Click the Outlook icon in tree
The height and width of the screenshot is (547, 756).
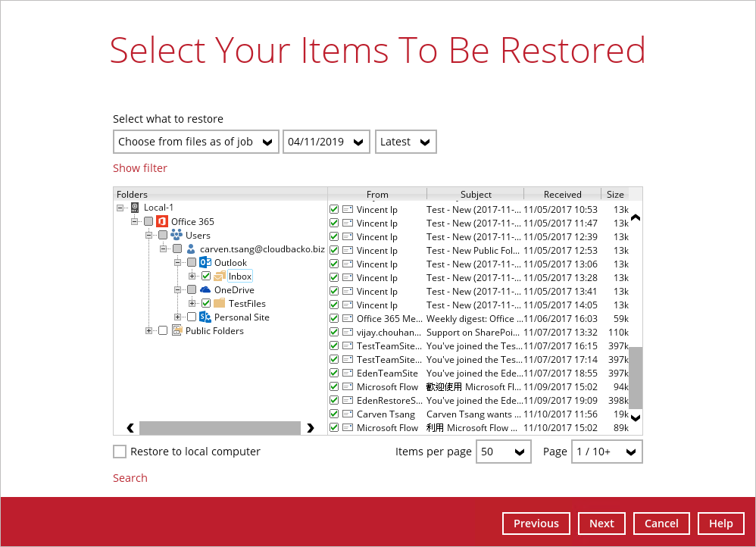pos(205,263)
